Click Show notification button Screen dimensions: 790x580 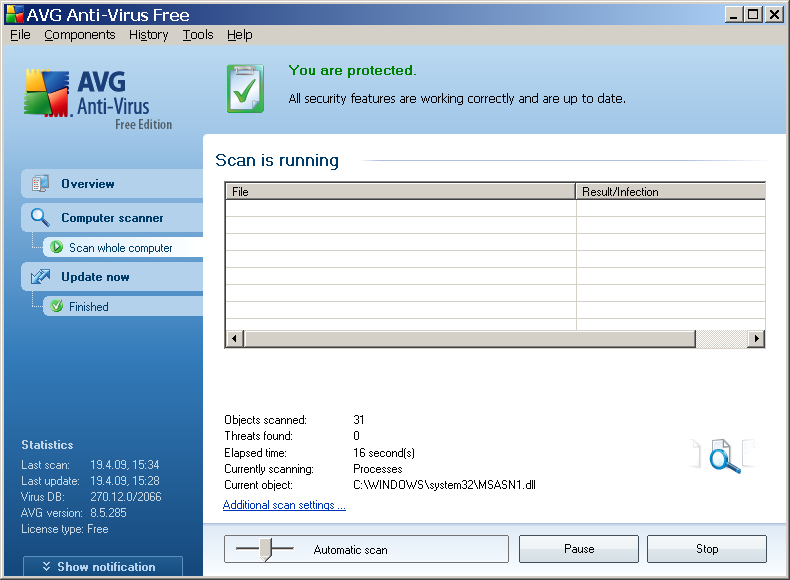pyautogui.click(x=103, y=566)
